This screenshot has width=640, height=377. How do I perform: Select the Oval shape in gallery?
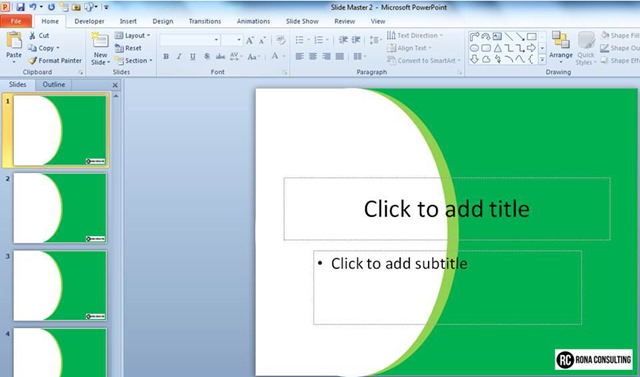[x=474, y=48]
